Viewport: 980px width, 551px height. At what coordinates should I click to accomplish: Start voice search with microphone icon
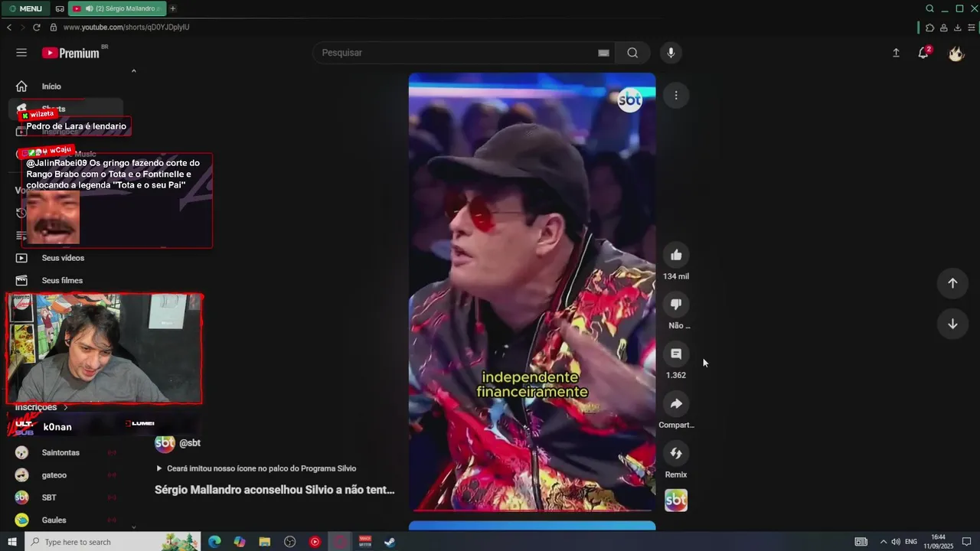pyautogui.click(x=671, y=53)
